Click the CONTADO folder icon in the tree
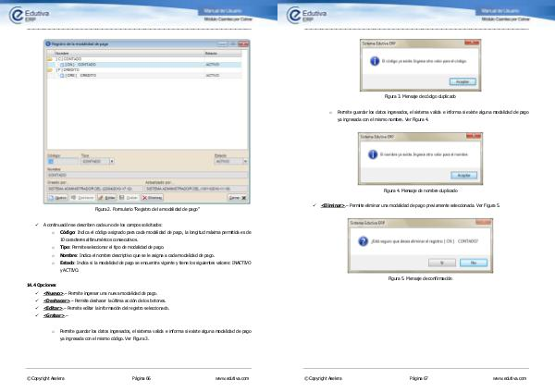The image size is (555, 392). (48, 59)
